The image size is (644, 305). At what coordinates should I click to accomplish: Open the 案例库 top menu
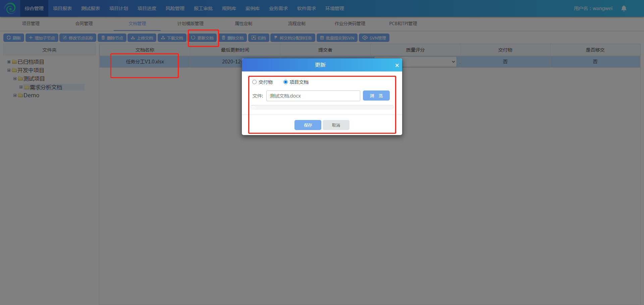pos(253,8)
